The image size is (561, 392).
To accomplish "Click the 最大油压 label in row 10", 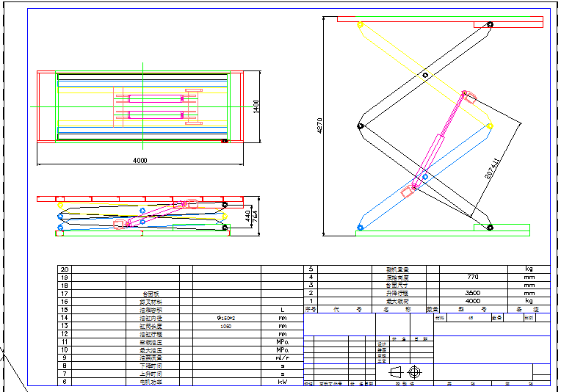I will click(x=151, y=350).
